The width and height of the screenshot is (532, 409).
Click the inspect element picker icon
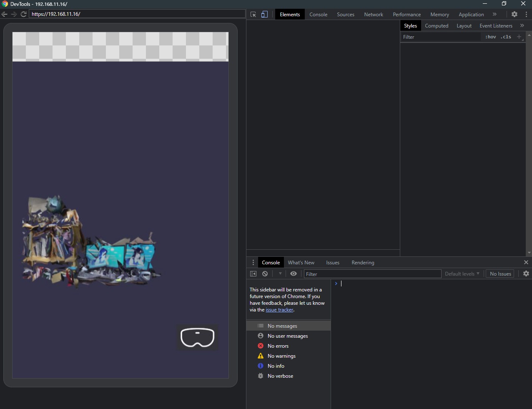253,14
